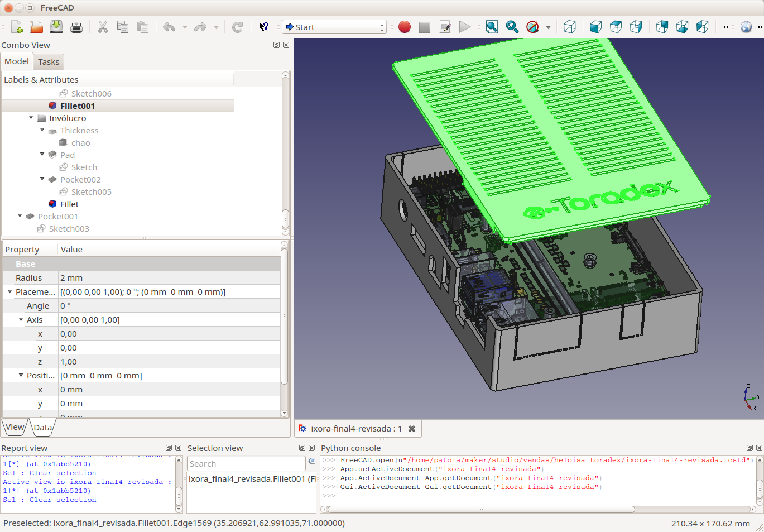
Task: Start macro recording with the red circle
Action: [405, 27]
